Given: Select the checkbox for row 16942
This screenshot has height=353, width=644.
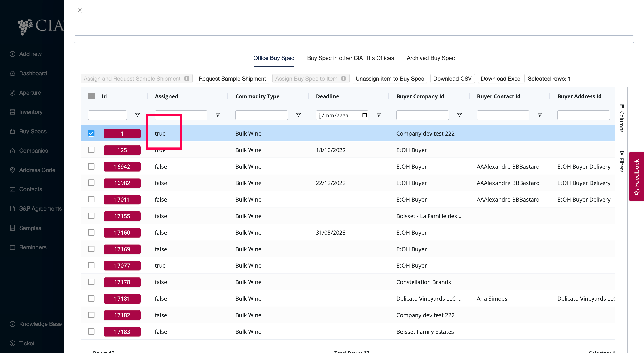Looking at the screenshot, I should click(x=91, y=166).
